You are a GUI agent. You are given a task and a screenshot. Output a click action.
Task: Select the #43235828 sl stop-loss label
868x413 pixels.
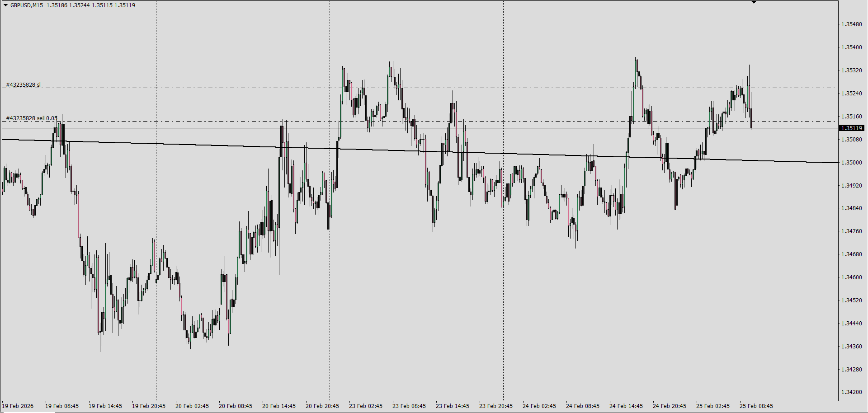tap(23, 85)
